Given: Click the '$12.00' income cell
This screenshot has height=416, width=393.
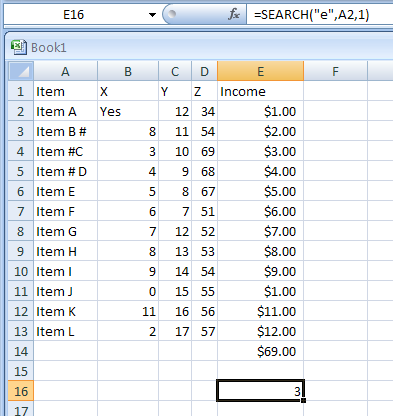Looking at the screenshot, I should pos(260,331).
